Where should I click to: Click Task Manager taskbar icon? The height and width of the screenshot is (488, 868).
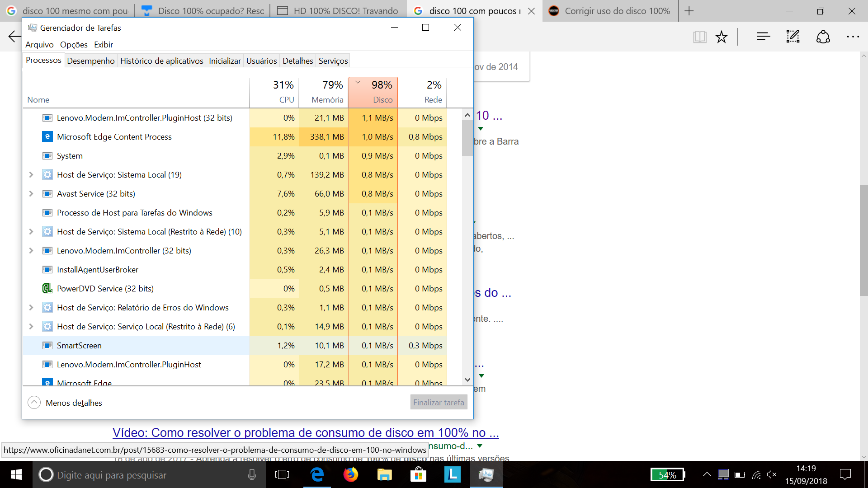coord(486,474)
